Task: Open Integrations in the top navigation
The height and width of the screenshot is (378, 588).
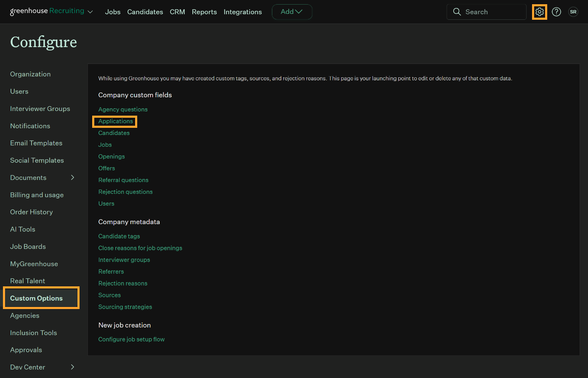Action: coord(242,12)
